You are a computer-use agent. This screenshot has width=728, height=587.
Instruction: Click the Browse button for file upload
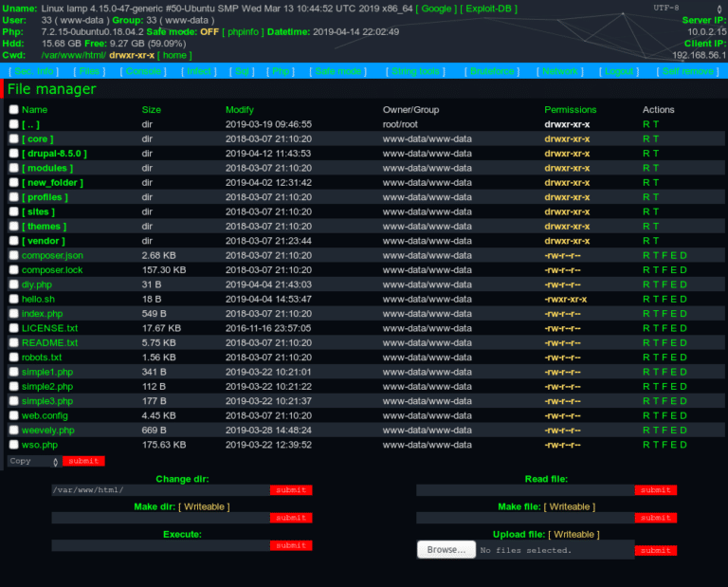446,550
